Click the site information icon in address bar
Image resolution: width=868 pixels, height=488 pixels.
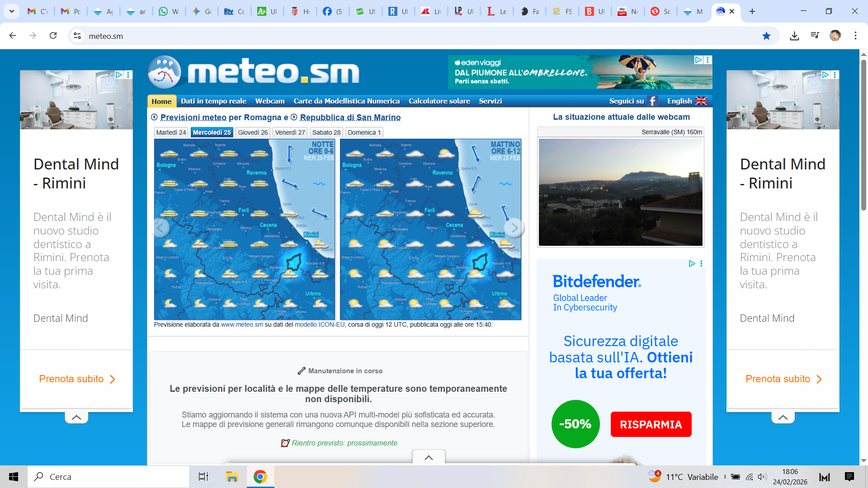(77, 36)
